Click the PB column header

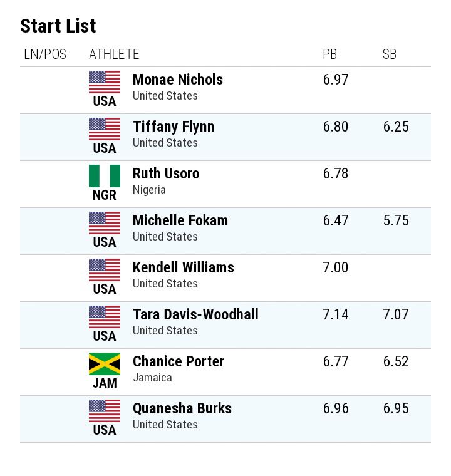[x=330, y=54]
